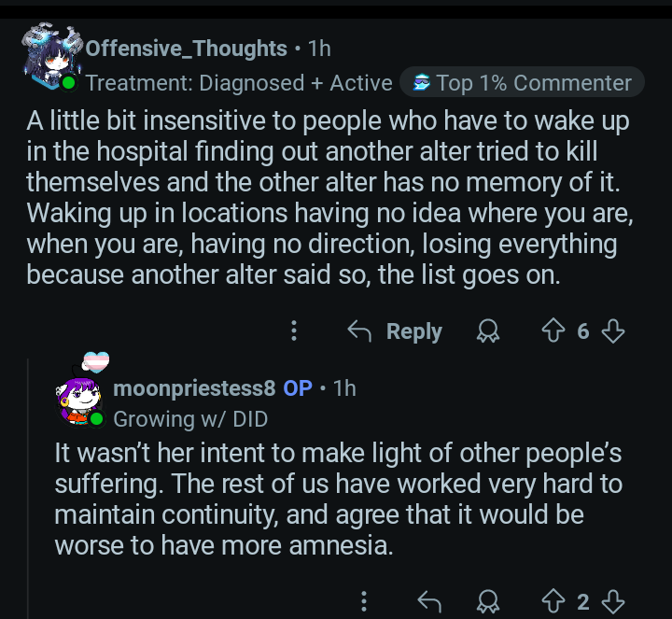Collapse thread using the reply indent line
672x619 pixels.
click(x=27, y=485)
